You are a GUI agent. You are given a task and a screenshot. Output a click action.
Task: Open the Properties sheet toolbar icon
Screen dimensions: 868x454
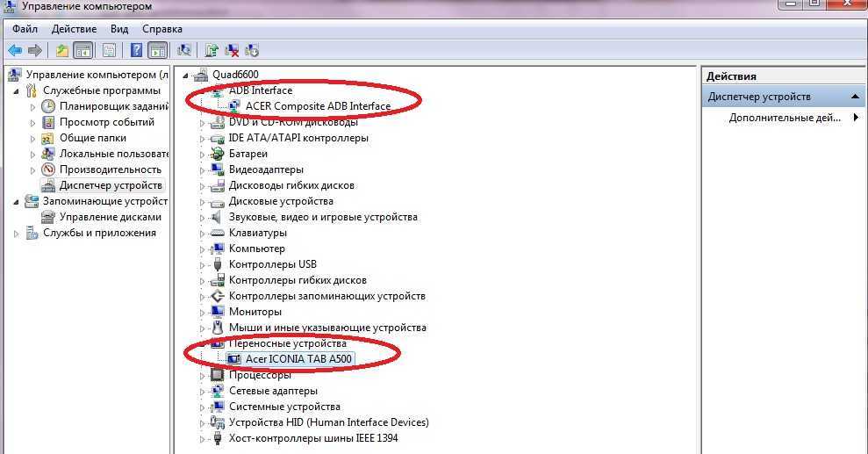[x=109, y=51]
